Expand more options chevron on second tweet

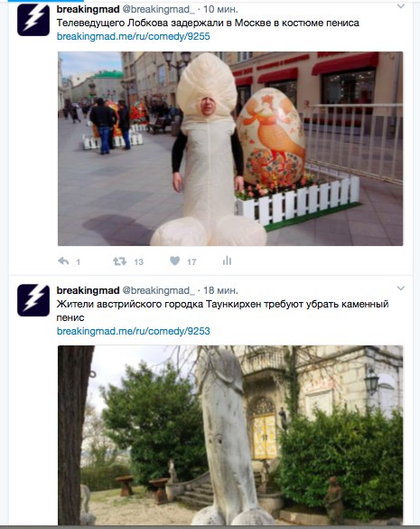click(x=400, y=288)
